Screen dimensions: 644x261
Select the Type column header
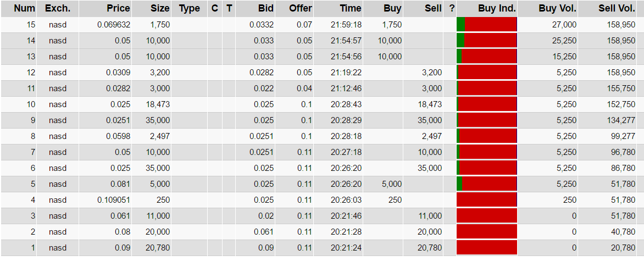pyautogui.click(x=190, y=8)
